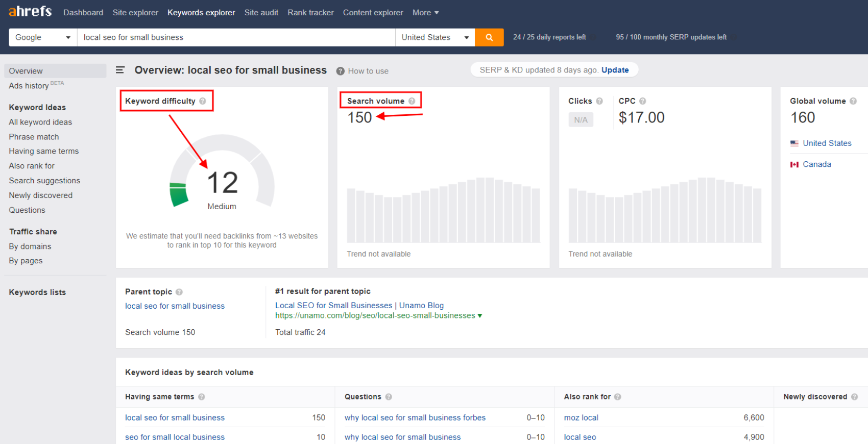Click the clicks trend bar chart

click(665, 210)
